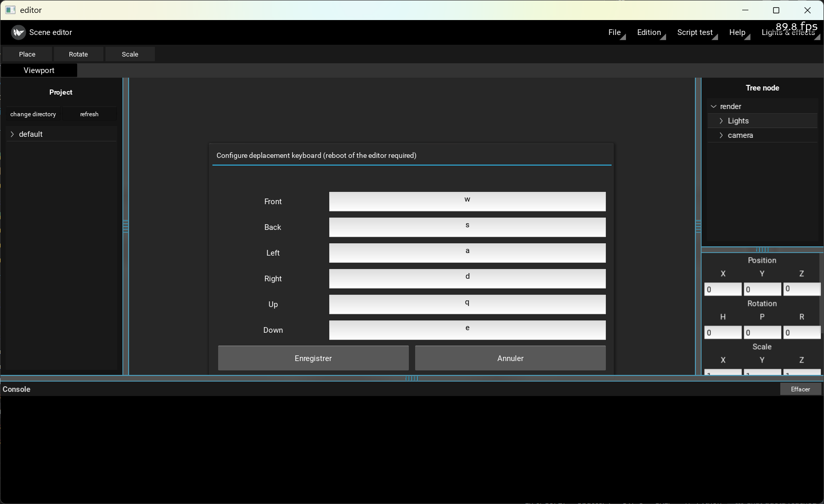This screenshot has height=504, width=824.
Task: Click the Effacer console button
Action: (800, 389)
